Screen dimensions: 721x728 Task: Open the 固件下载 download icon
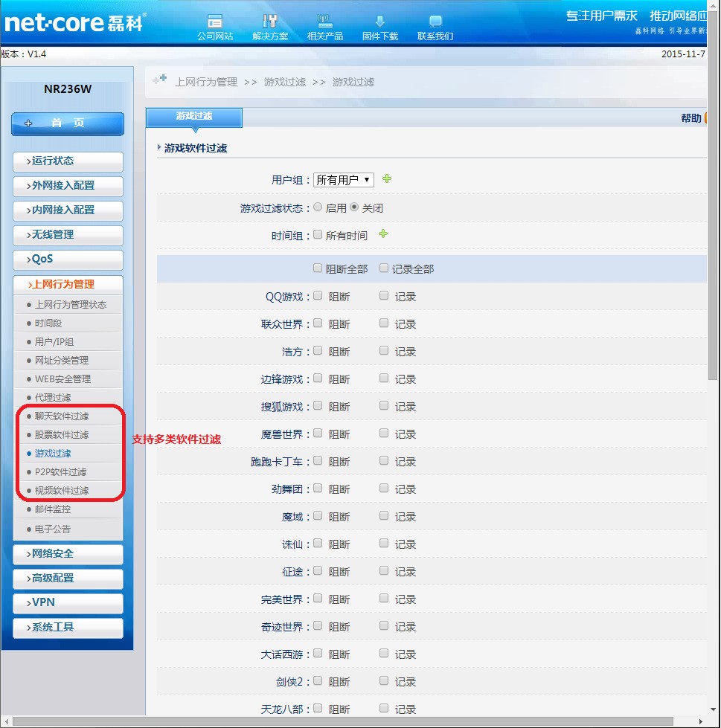pyautogui.click(x=380, y=22)
